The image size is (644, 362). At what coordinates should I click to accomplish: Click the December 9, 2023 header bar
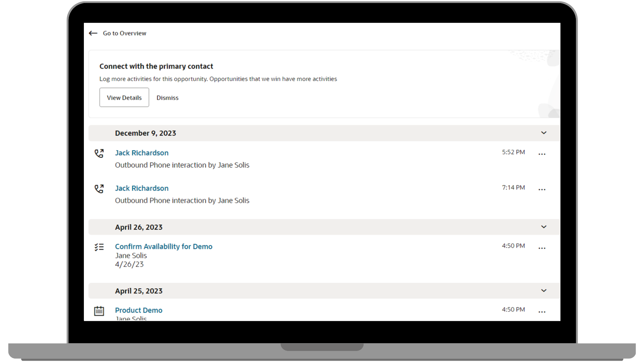tap(302, 133)
